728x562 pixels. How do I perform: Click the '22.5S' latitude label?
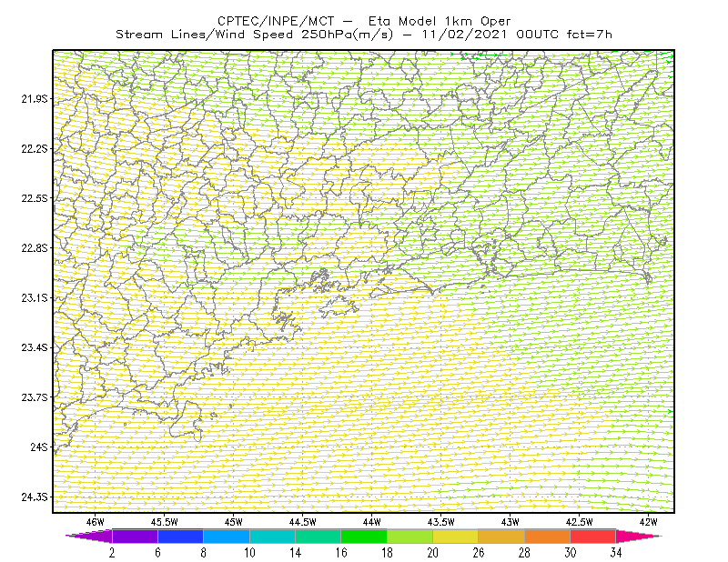click(35, 198)
